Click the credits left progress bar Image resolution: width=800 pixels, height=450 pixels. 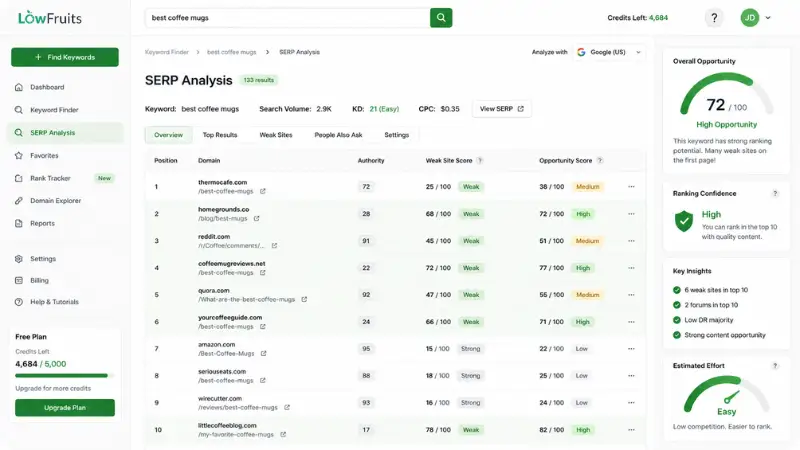64,376
